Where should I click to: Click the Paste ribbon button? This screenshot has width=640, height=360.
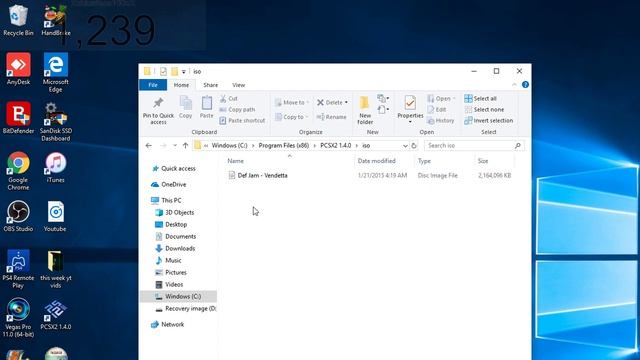207,107
